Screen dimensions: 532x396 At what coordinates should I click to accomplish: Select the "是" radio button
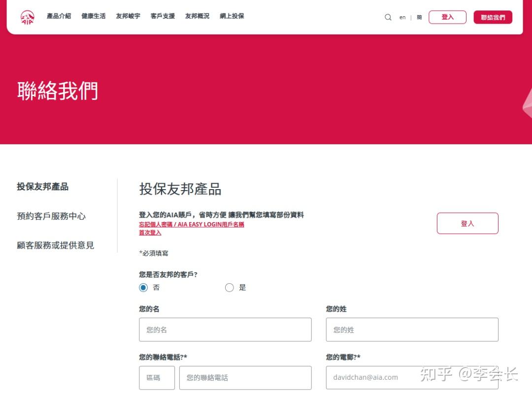230,287
